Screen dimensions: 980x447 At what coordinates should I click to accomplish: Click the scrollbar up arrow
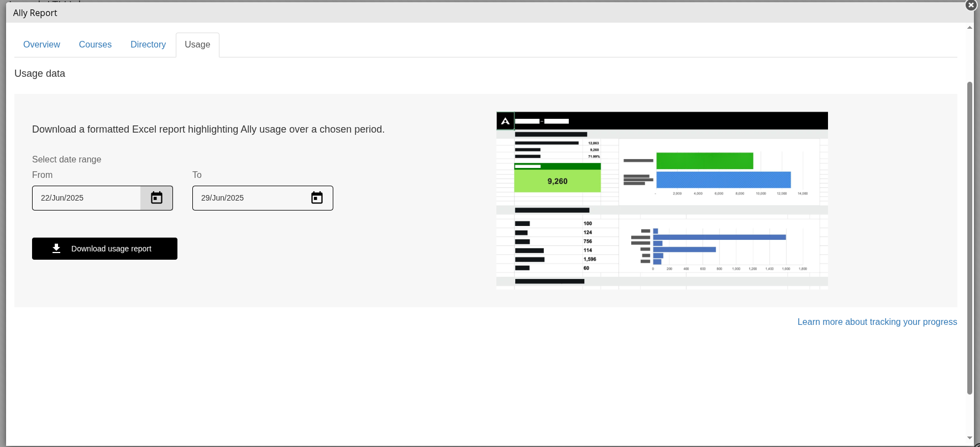click(x=969, y=27)
